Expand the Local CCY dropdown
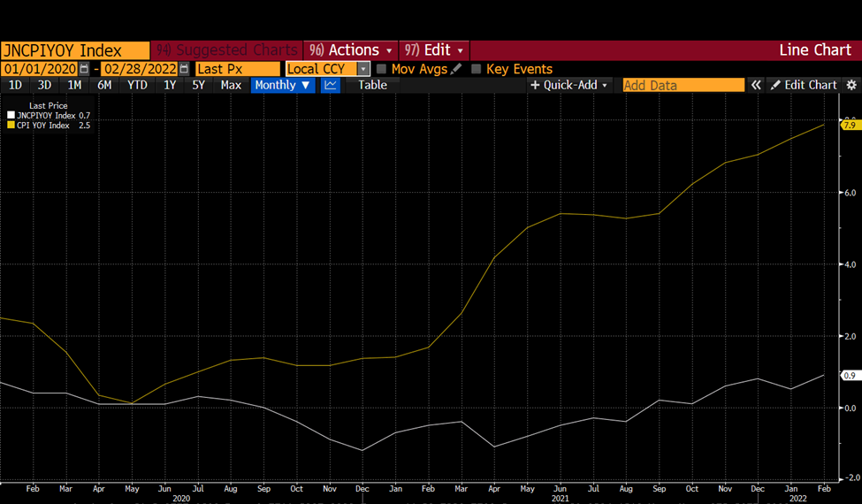Screen dimensions: 862x504 [363, 69]
